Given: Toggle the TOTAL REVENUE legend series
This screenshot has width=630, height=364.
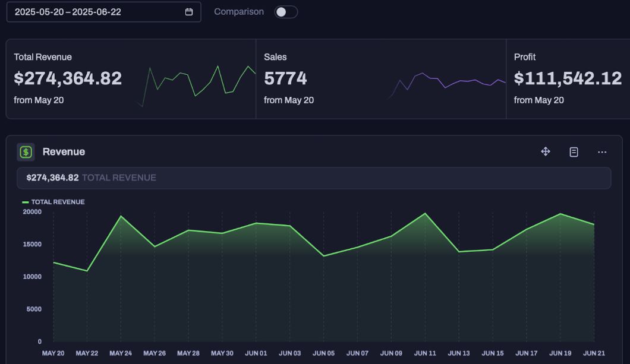Looking at the screenshot, I should pos(53,202).
